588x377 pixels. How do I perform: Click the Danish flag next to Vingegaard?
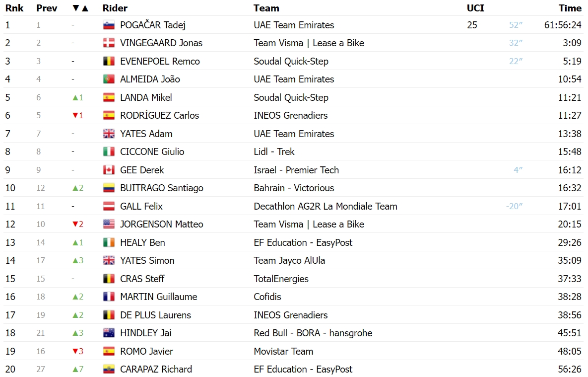[109, 43]
